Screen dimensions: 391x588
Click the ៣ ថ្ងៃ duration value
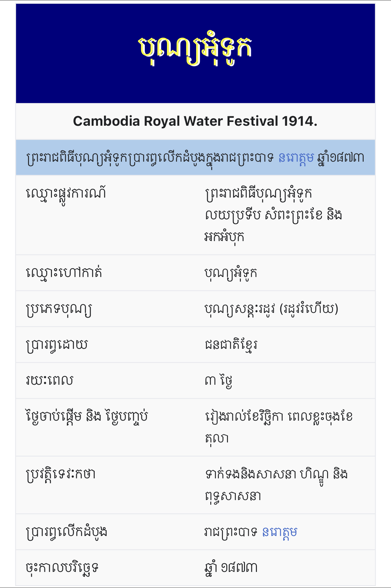(219, 381)
